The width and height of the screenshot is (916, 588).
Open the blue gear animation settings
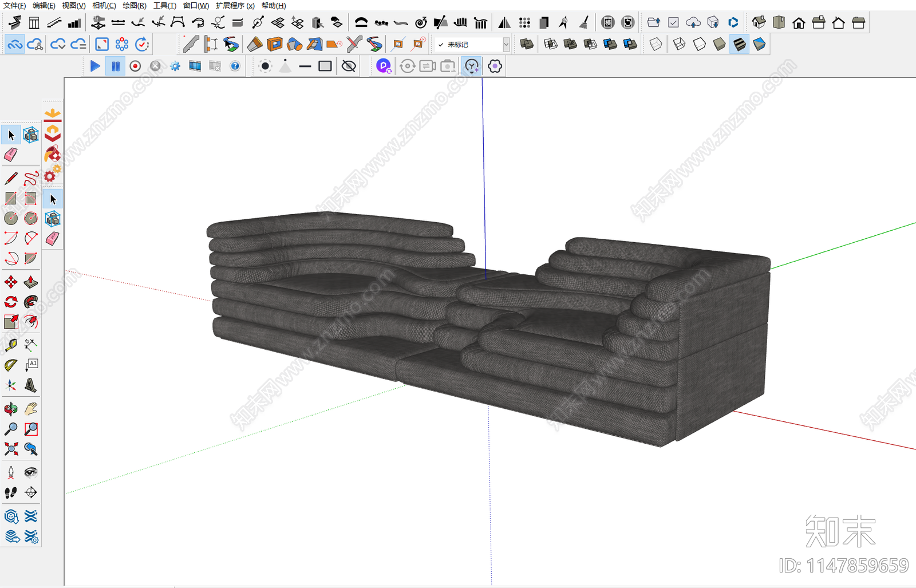(175, 66)
